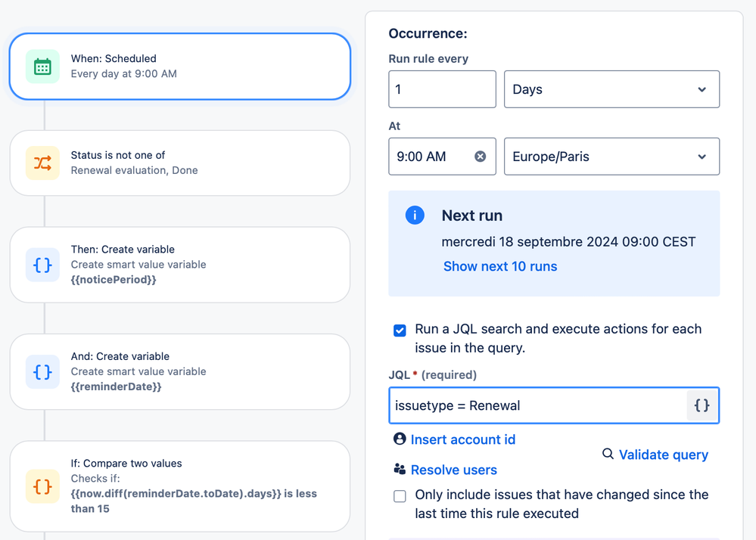This screenshot has width=756, height=540.
Task: Click the orange shuffle condition icon
Action: click(x=42, y=163)
